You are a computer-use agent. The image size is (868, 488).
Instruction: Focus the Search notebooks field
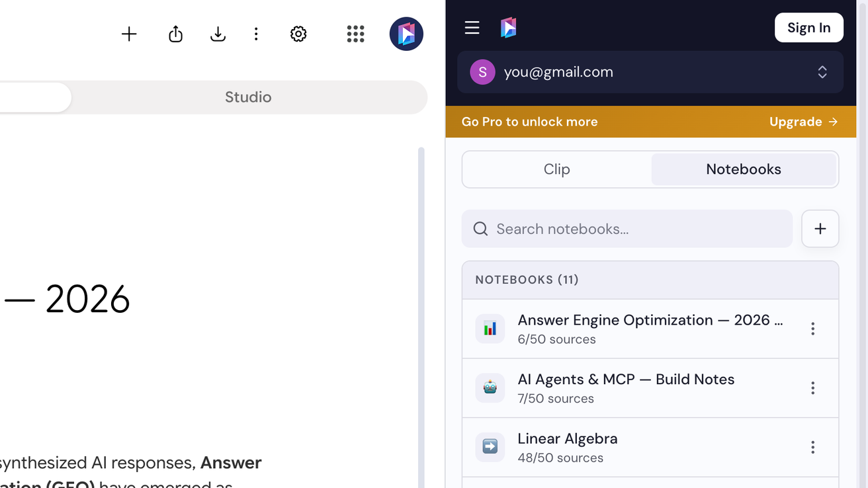pyautogui.click(x=627, y=229)
